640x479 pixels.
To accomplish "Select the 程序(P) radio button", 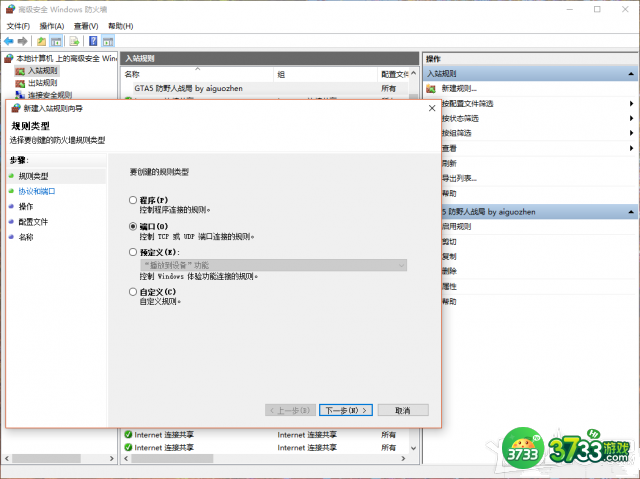I will click(x=133, y=200).
